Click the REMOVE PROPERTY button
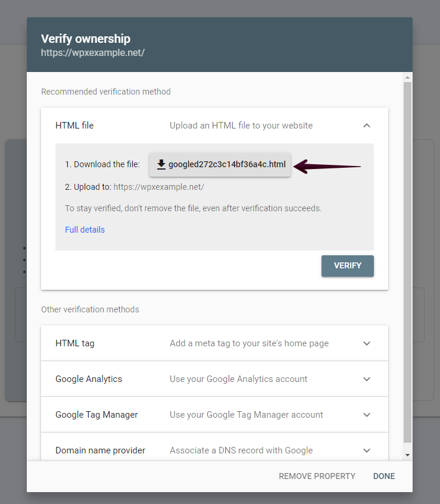The image size is (440, 504). click(x=317, y=476)
